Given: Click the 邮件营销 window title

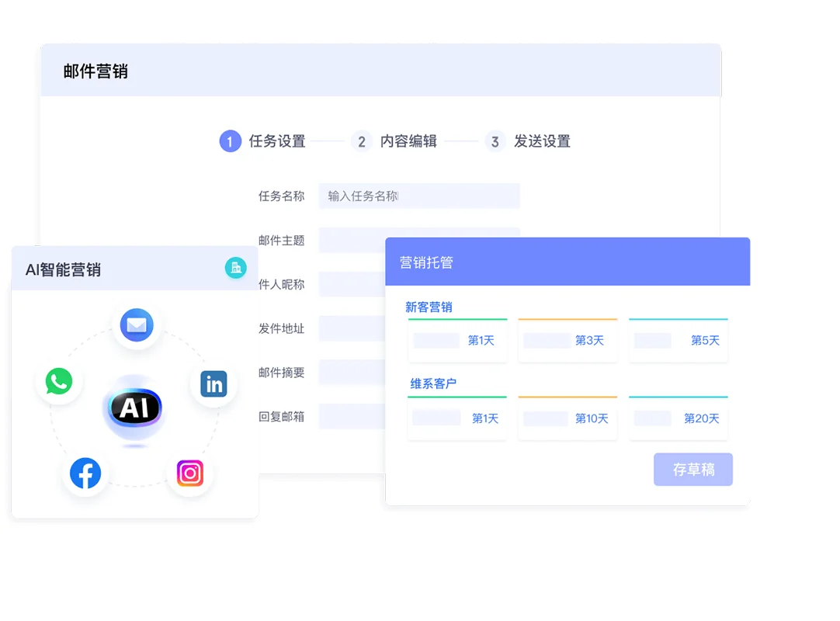Looking at the screenshot, I should pyautogui.click(x=95, y=71).
